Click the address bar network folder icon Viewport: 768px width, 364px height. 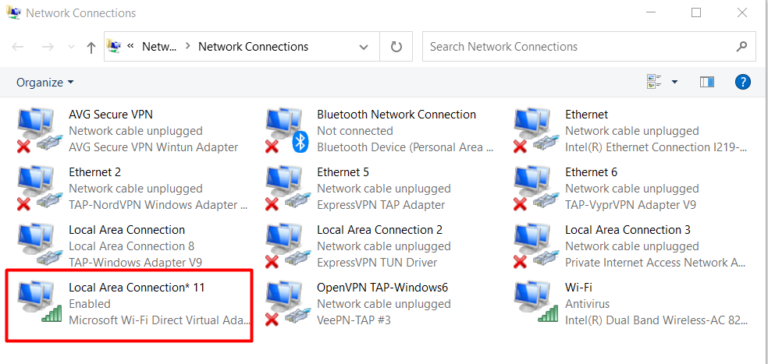click(x=114, y=46)
